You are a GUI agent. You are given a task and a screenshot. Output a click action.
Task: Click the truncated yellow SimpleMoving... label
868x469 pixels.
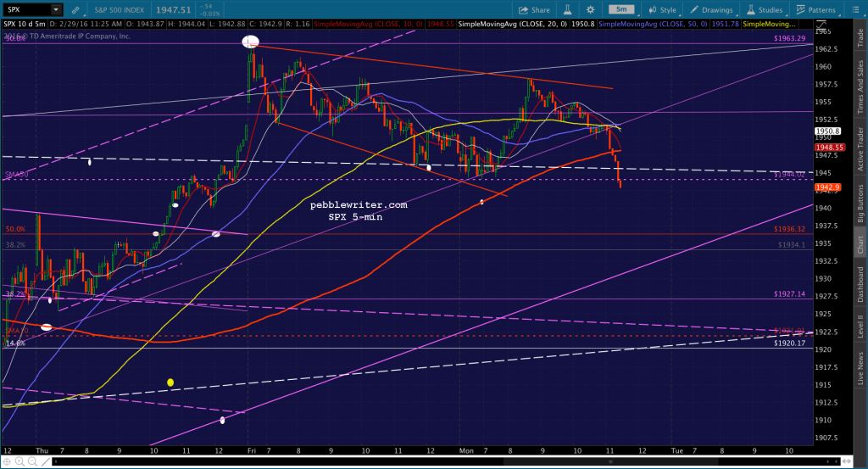(x=769, y=25)
